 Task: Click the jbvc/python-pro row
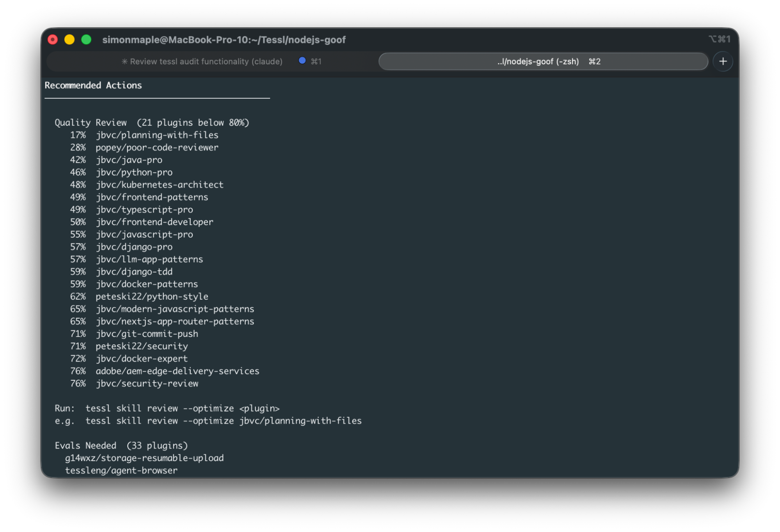[121, 172]
